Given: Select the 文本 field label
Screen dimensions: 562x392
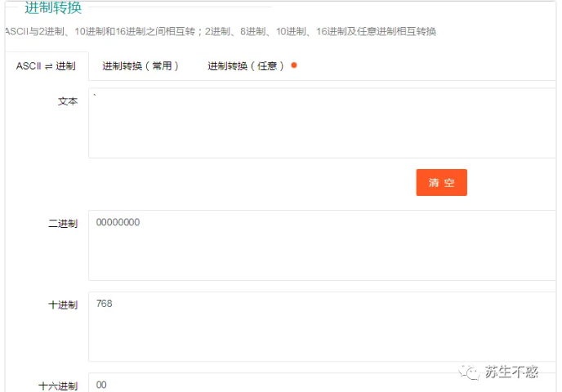Looking at the screenshot, I should (68, 101).
